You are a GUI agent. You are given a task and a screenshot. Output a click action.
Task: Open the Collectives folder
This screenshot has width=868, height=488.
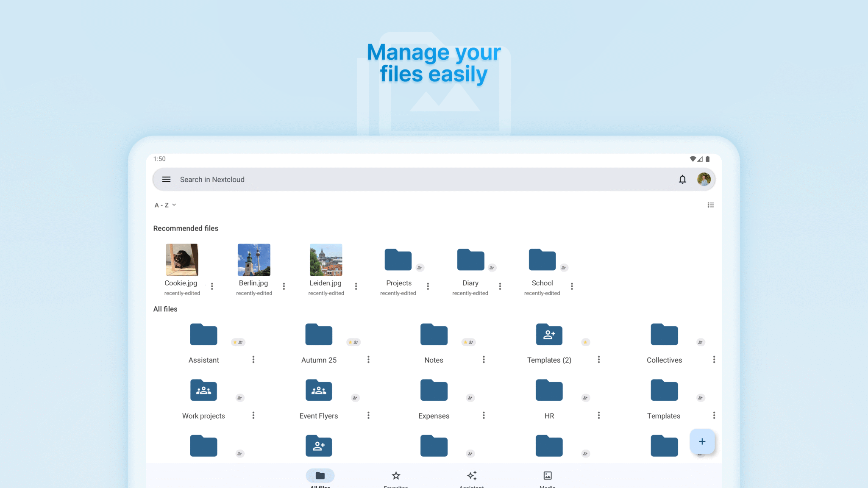tap(664, 335)
